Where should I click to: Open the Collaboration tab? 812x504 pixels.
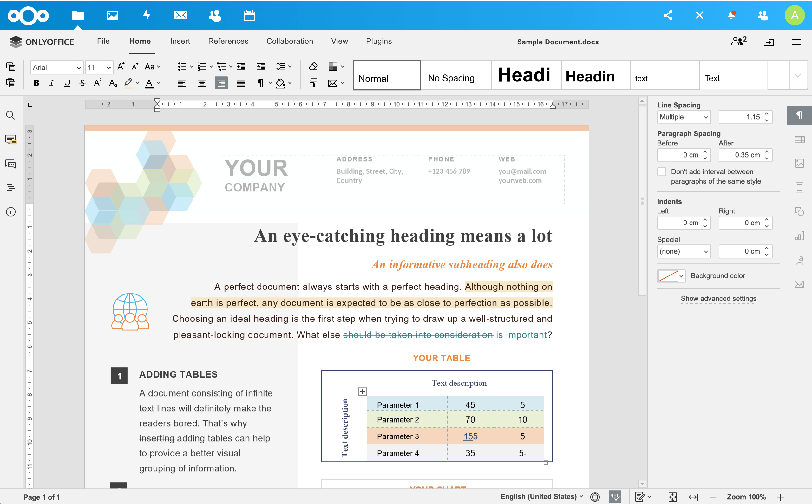(x=290, y=41)
